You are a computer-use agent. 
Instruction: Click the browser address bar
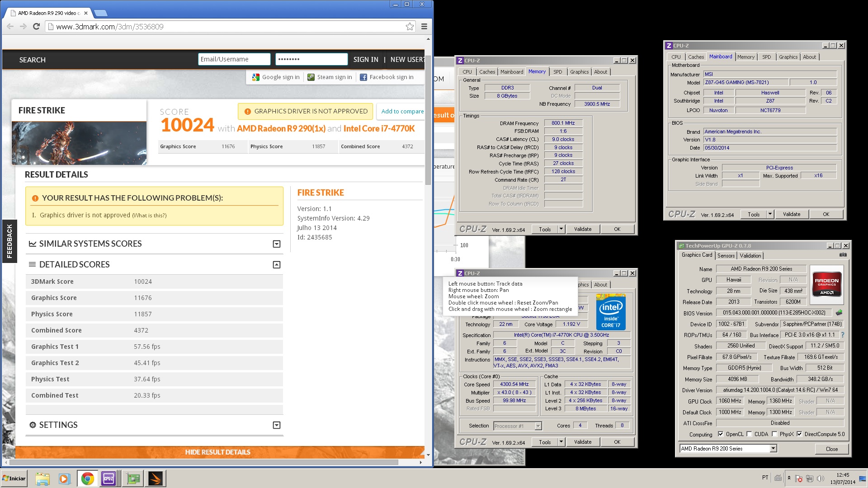[x=231, y=27]
